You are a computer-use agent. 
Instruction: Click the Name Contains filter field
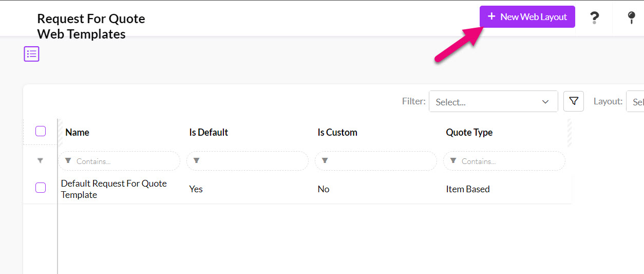120,161
